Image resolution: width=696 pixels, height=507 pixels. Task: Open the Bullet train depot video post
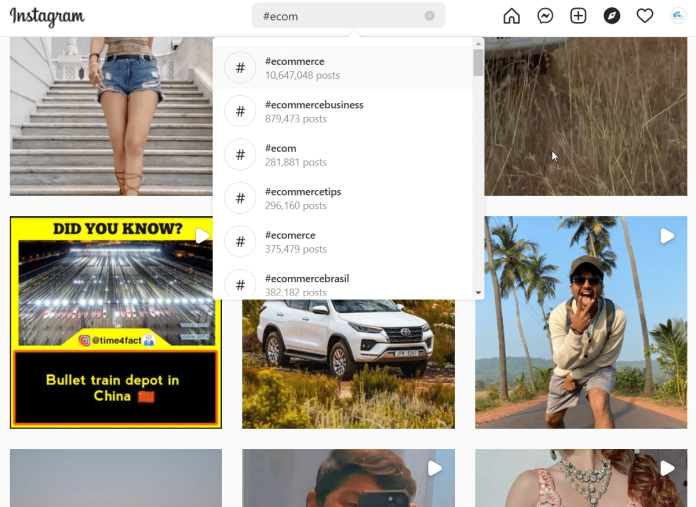click(x=116, y=322)
